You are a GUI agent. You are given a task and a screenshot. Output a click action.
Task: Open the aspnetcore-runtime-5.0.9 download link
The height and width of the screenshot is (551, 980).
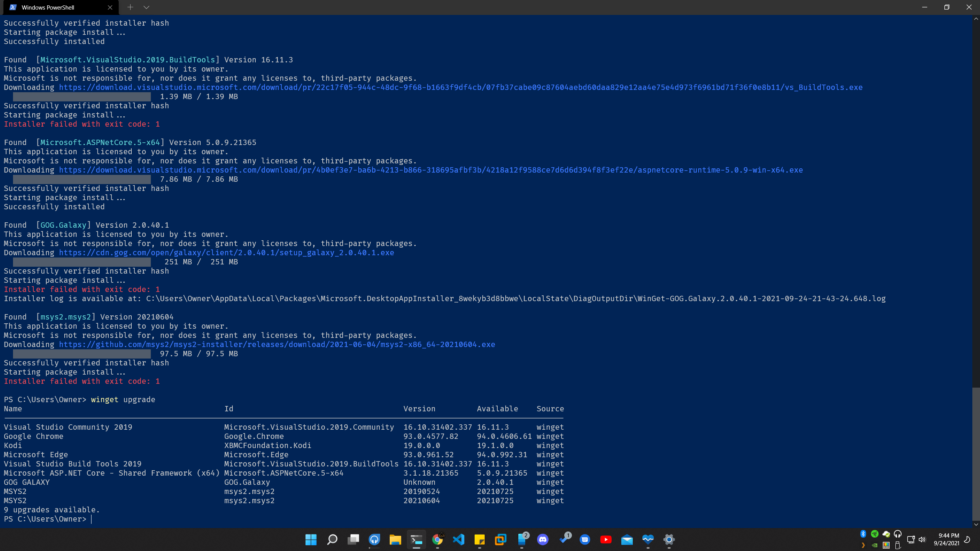[431, 170]
